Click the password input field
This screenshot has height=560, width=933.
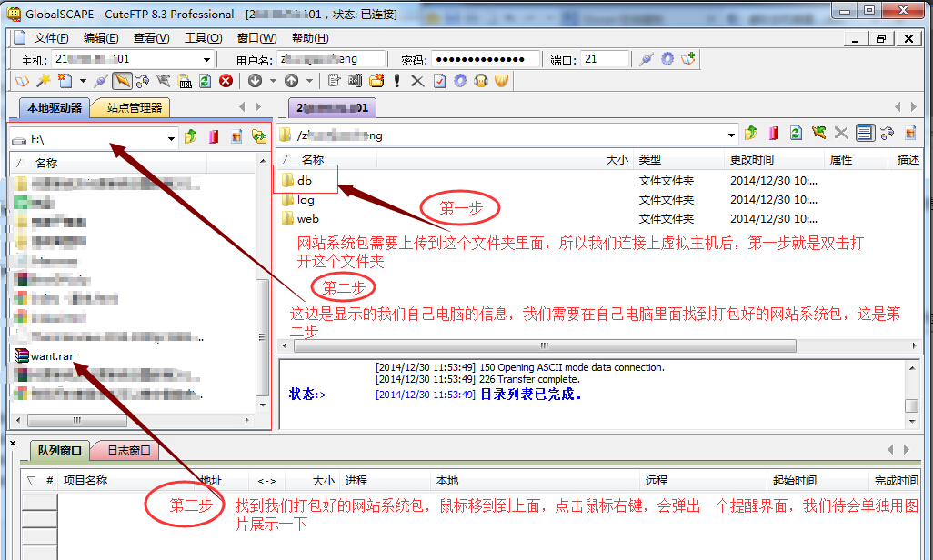click(x=486, y=59)
